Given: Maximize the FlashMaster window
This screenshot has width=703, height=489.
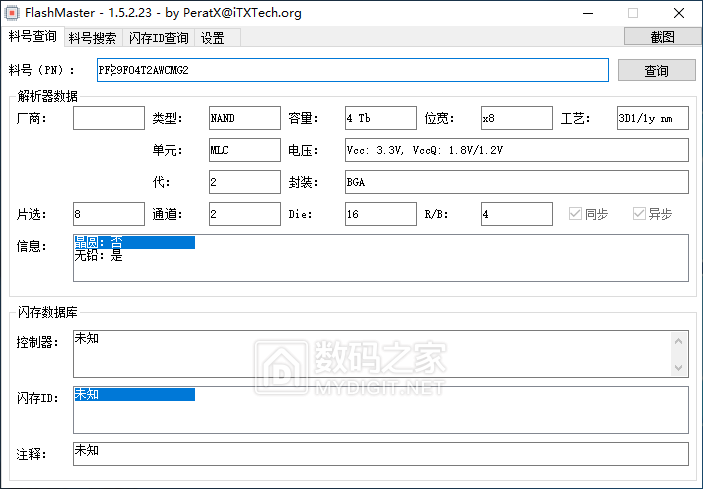Looking at the screenshot, I should [632, 13].
